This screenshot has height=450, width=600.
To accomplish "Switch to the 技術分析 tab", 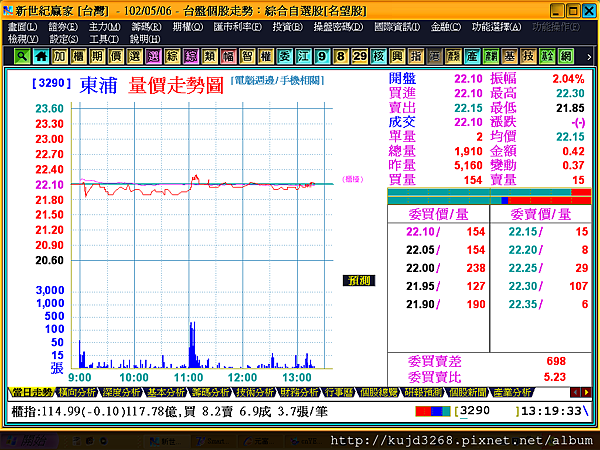I will point(255,392).
